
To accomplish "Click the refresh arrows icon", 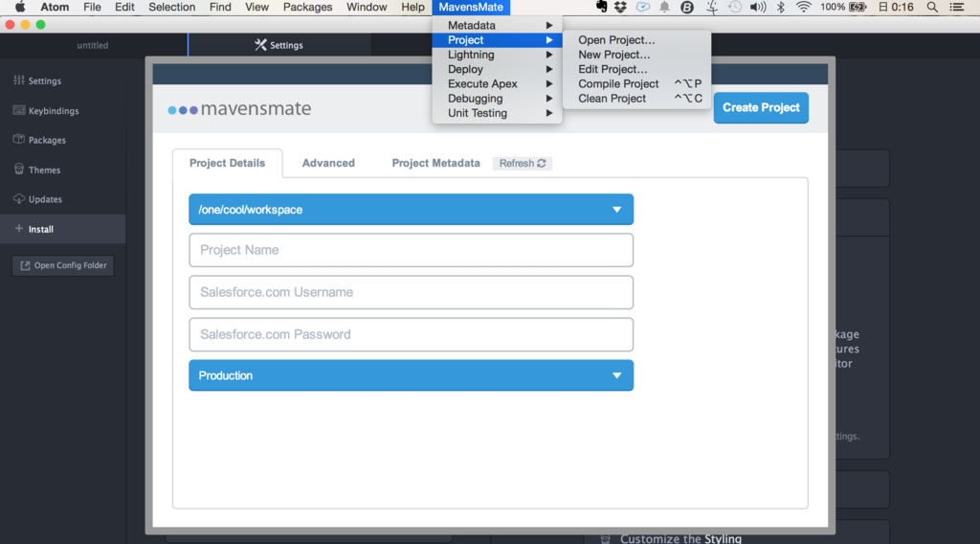I will 542,163.
